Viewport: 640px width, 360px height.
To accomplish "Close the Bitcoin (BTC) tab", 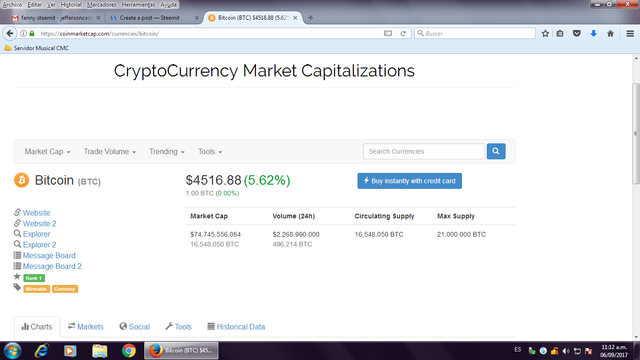I will (295, 18).
